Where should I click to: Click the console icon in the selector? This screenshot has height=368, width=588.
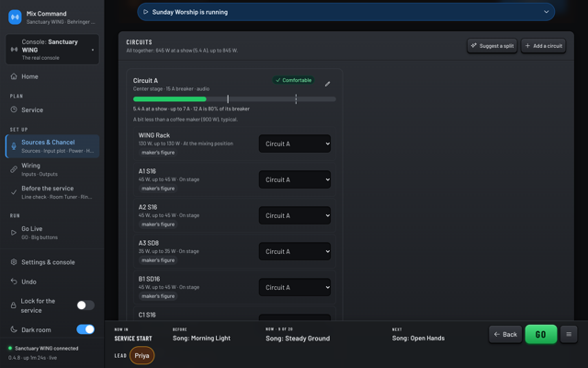click(14, 50)
